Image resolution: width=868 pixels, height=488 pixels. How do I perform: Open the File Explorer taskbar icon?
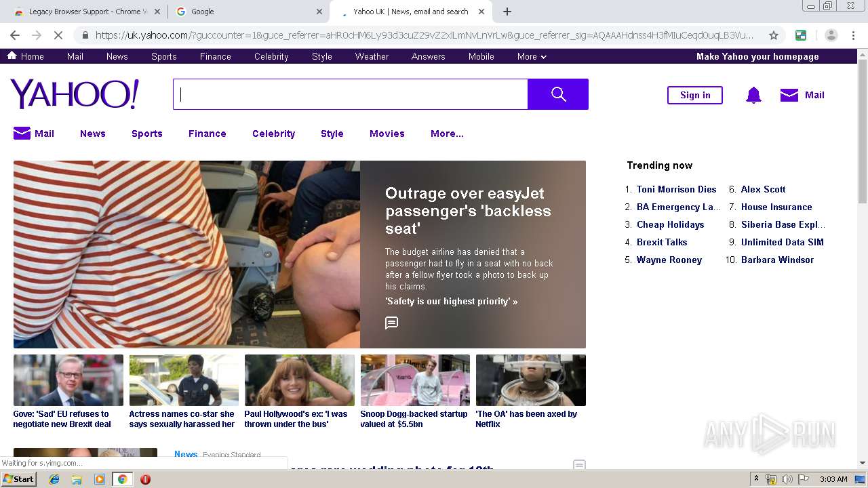click(77, 479)
